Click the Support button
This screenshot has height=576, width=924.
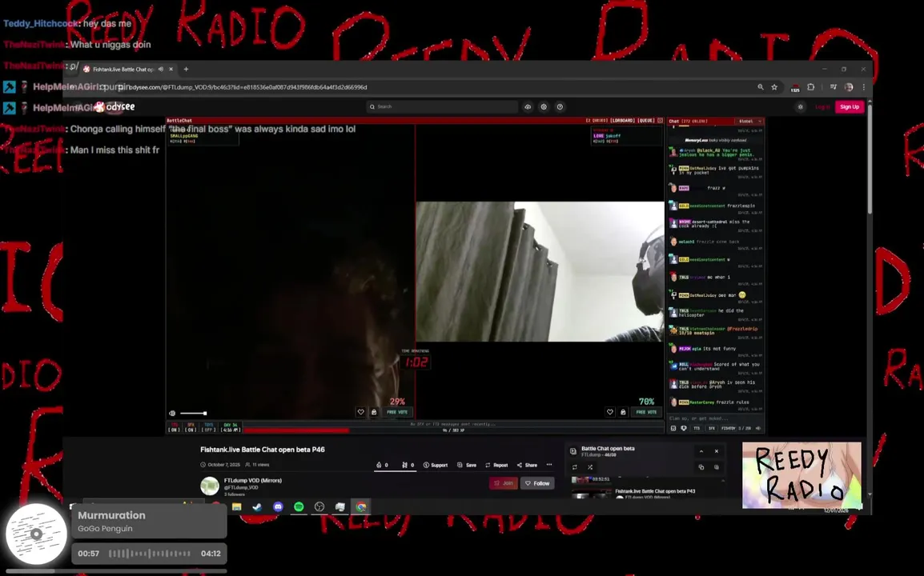tap(436, 465)
